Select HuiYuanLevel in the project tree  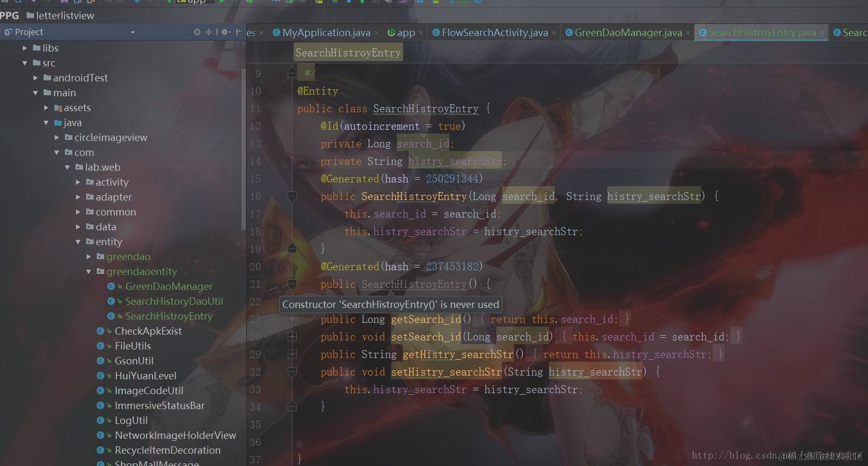pyautogui.click(x=145, y=376)
